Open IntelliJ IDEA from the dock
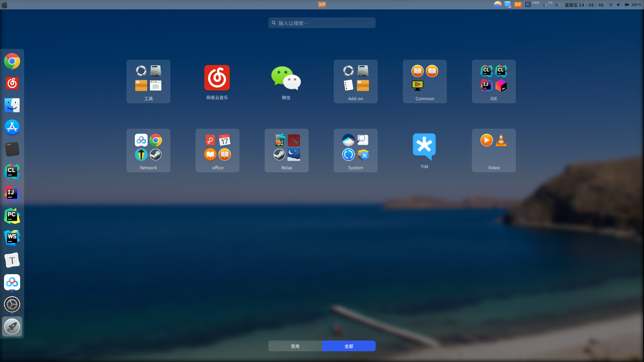This screenshot has height=362, width=644. (x=12, y=194)
